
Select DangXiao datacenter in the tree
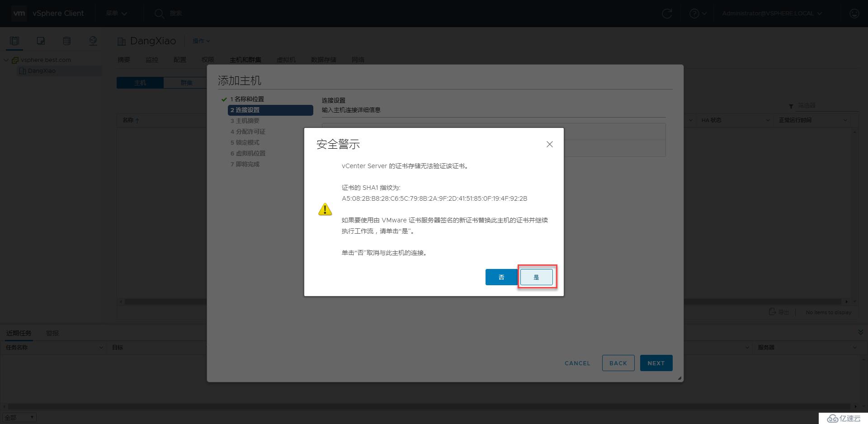42,71
